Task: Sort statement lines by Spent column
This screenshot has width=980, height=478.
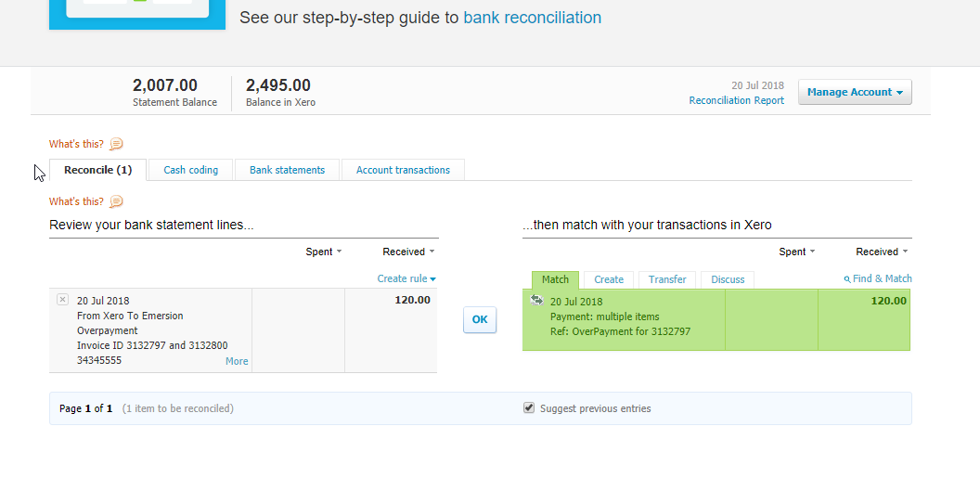Action: click(x=323, y=252)
